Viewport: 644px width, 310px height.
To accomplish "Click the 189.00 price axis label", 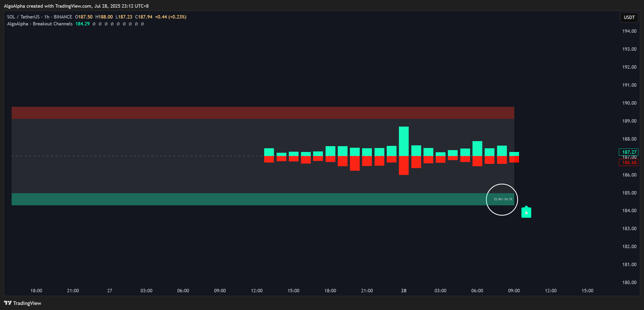I will coord(629,121).
